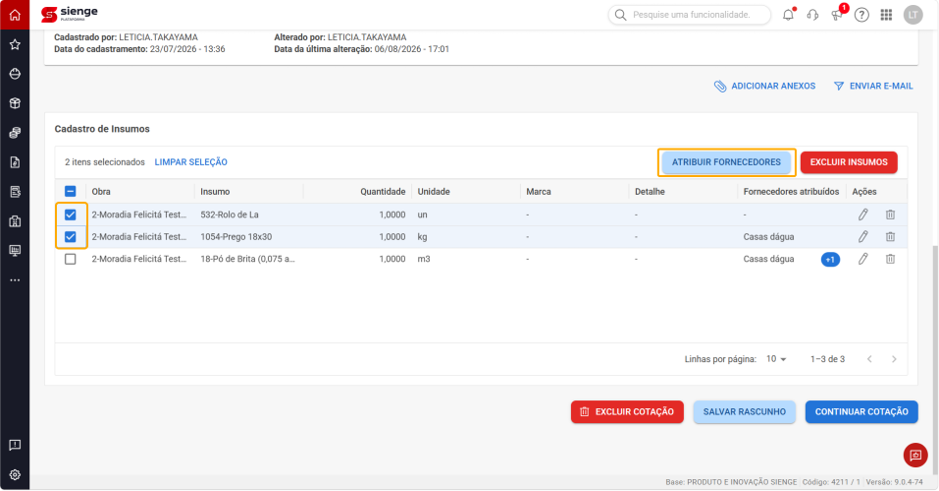This screenshot has height=491, width=939.
Task: Open favorites star in sidebar
Action: point(15,44)
